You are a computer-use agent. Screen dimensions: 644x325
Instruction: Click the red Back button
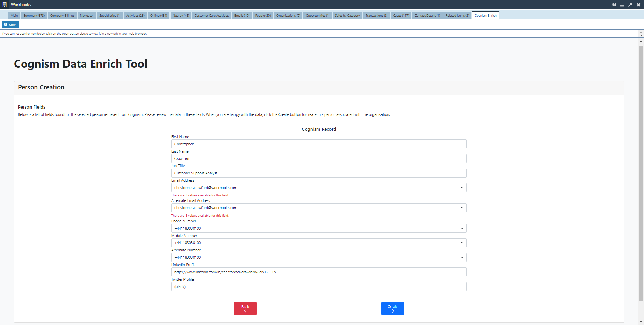click(x=245, y=308)
